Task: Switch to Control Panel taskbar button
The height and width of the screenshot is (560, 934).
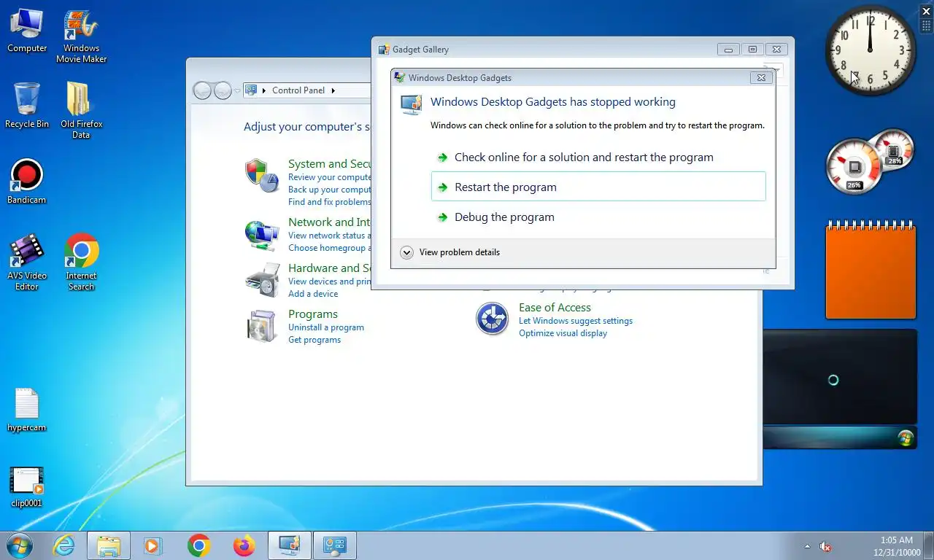Action: pos(335,545)
